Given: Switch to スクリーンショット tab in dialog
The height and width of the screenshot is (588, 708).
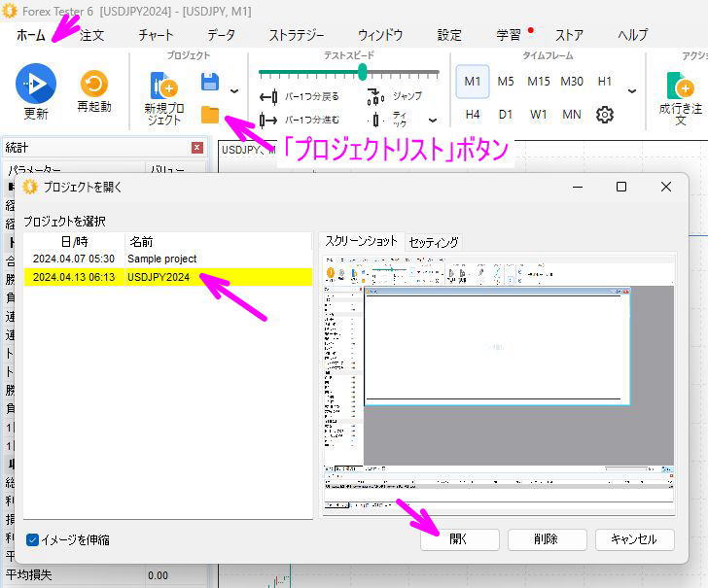Looking at the screenshot, I should 361,241.
